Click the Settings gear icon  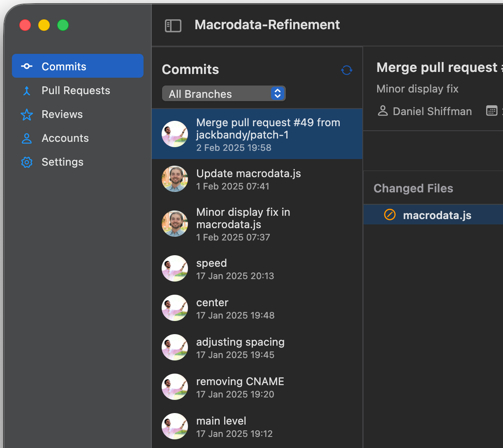click(26, 162)
